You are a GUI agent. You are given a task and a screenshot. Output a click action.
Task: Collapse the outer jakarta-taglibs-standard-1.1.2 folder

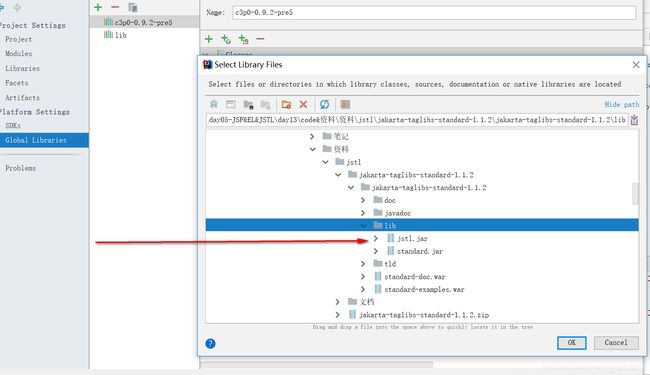(338, 175)
